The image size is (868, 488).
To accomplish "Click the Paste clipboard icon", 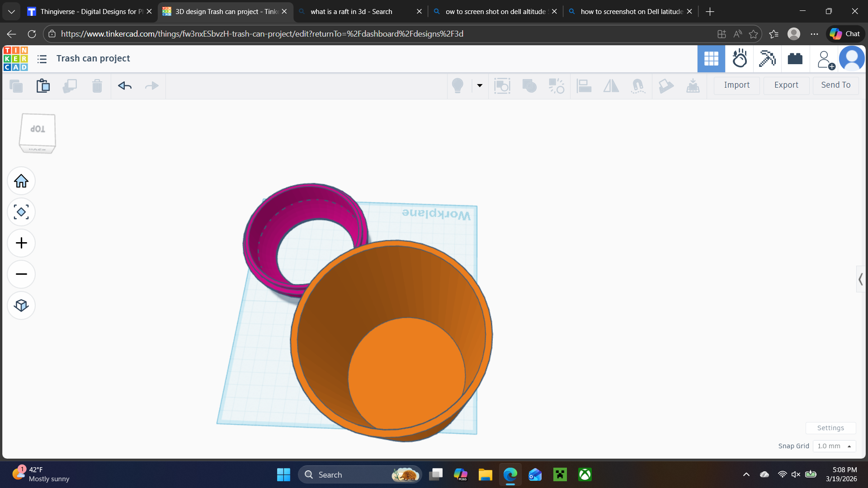I will click(43, 85).
